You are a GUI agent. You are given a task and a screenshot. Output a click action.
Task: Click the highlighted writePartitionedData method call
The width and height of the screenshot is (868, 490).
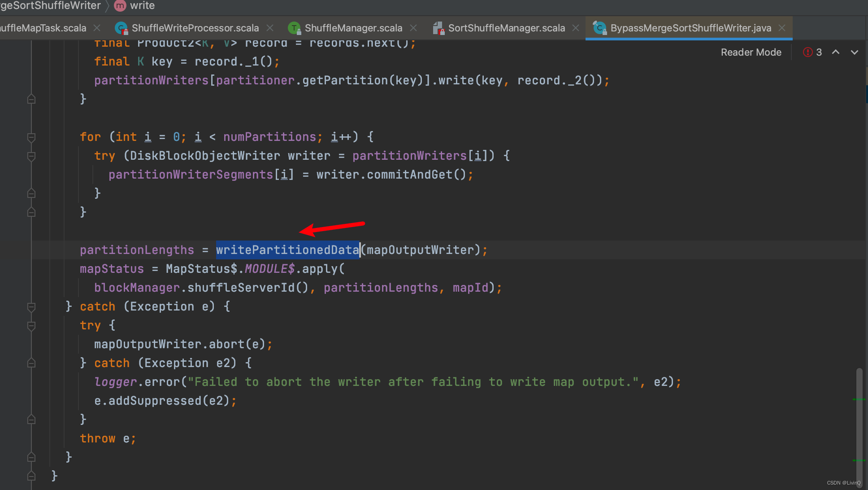pos(287,250)
